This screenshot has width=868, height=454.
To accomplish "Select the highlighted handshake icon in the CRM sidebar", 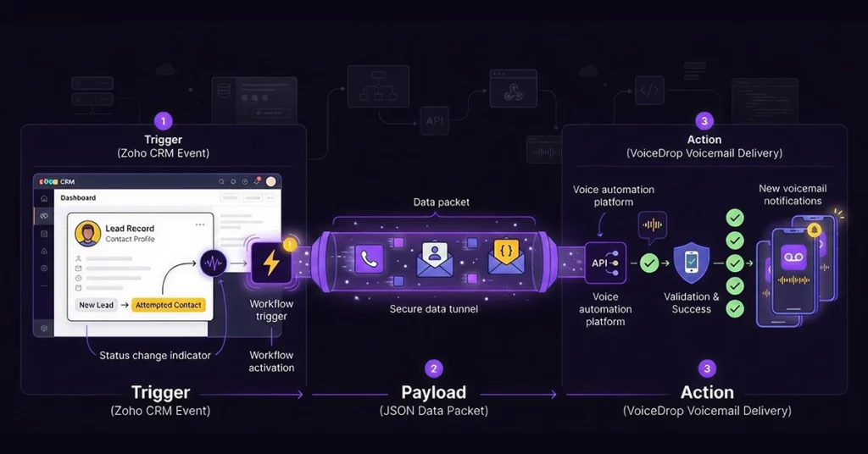I will 44,216.
